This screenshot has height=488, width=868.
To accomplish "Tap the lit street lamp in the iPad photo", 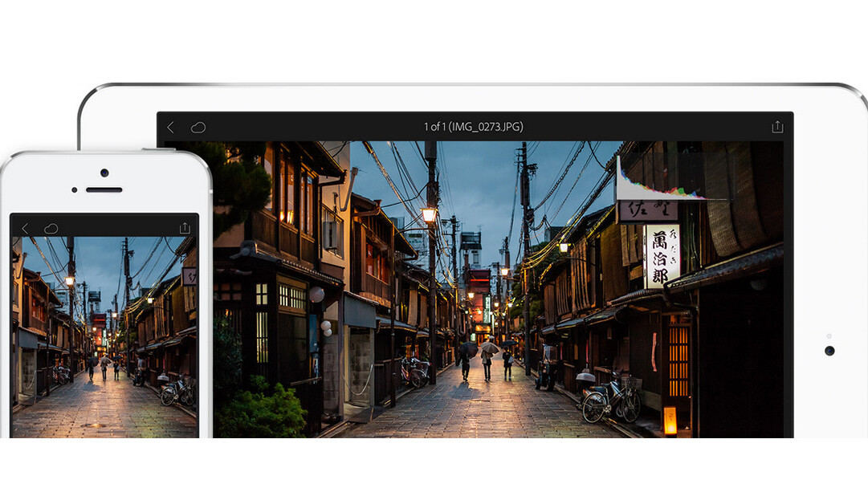I will (429, 215).
